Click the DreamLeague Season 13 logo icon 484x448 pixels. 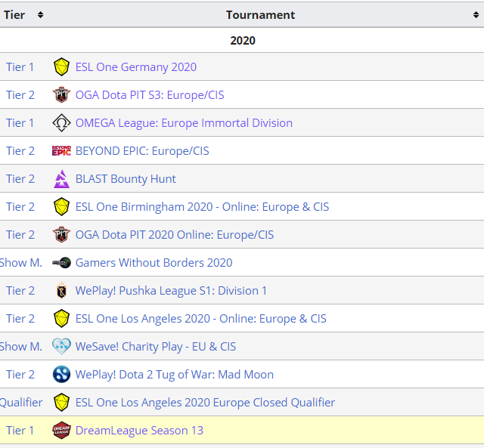coord(61,431)
